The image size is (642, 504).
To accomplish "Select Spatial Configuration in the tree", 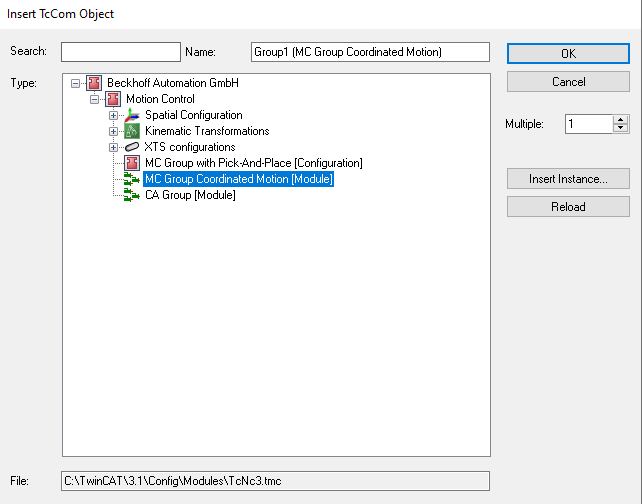I will click(194, 115).
